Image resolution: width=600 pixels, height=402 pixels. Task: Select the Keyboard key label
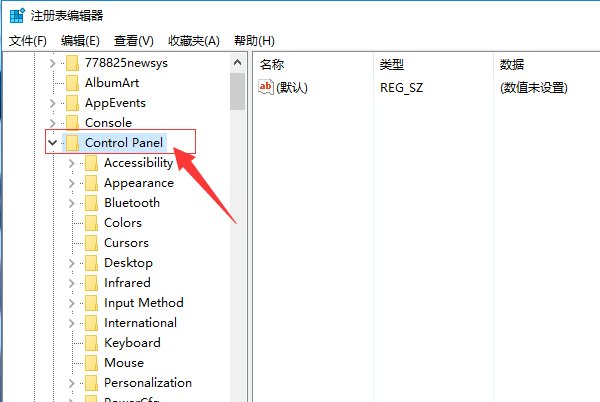pos(132,343)
